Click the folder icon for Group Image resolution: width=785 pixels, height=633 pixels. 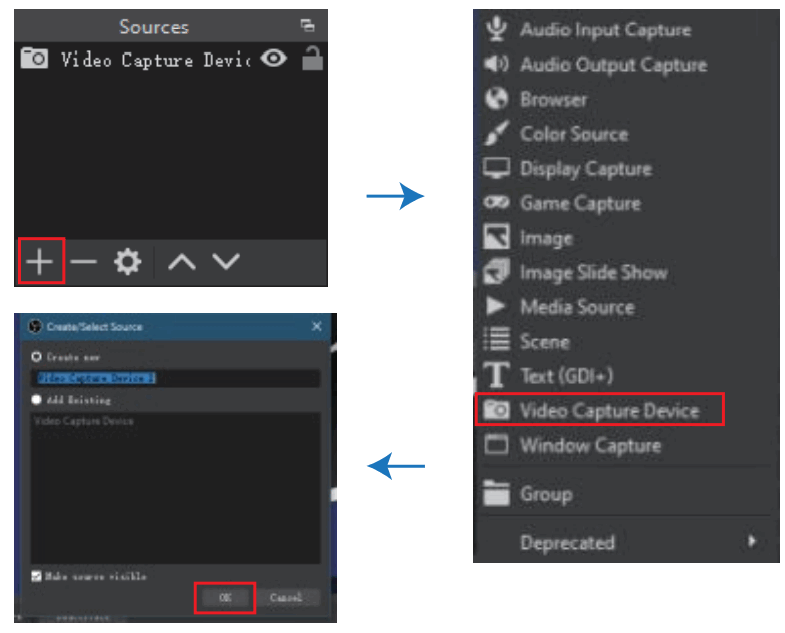coord(496,493)
